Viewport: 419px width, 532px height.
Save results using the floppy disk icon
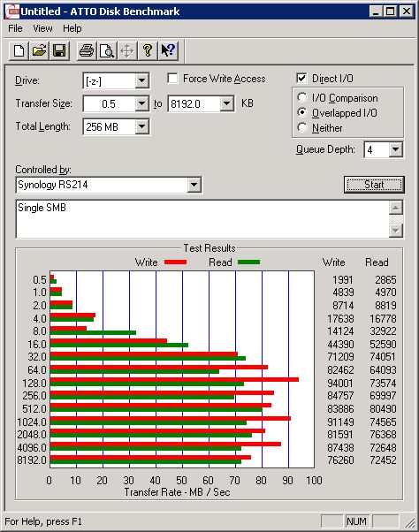pyautogui.click(x=59, y=51)
